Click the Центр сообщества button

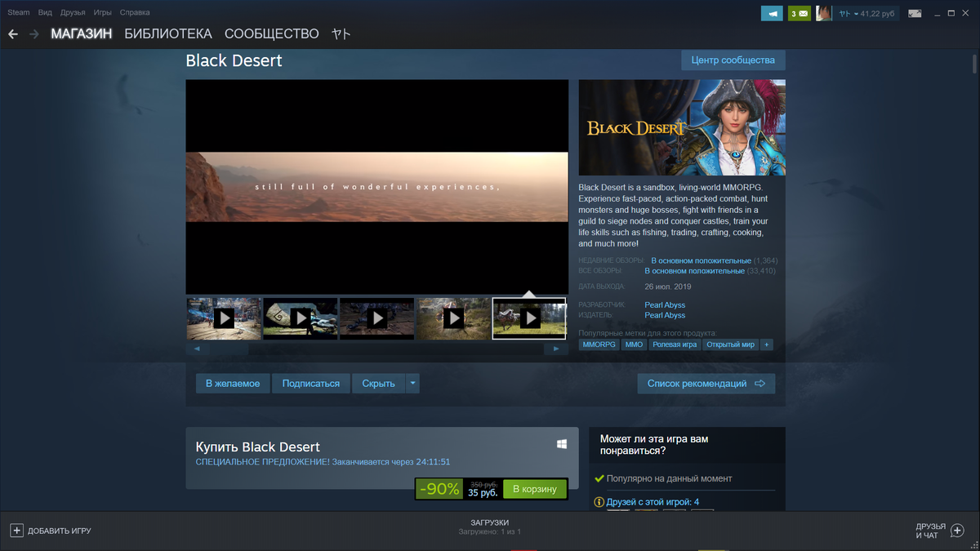733,60
